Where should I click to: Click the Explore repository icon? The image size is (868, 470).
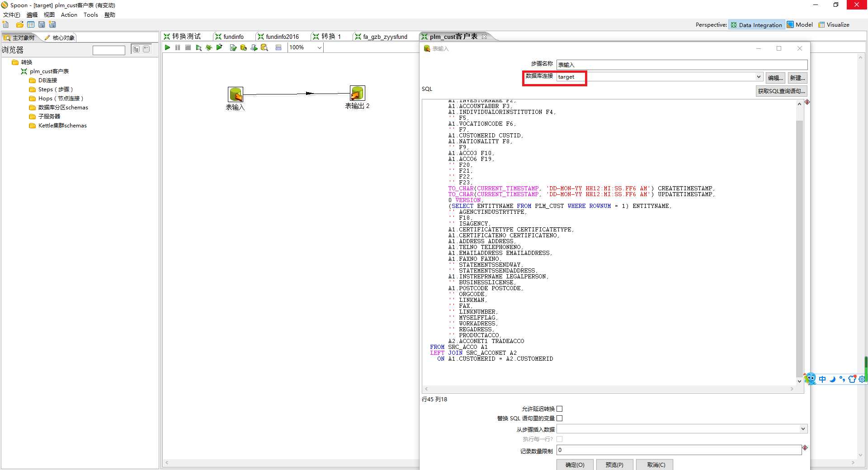pos(31,24)
